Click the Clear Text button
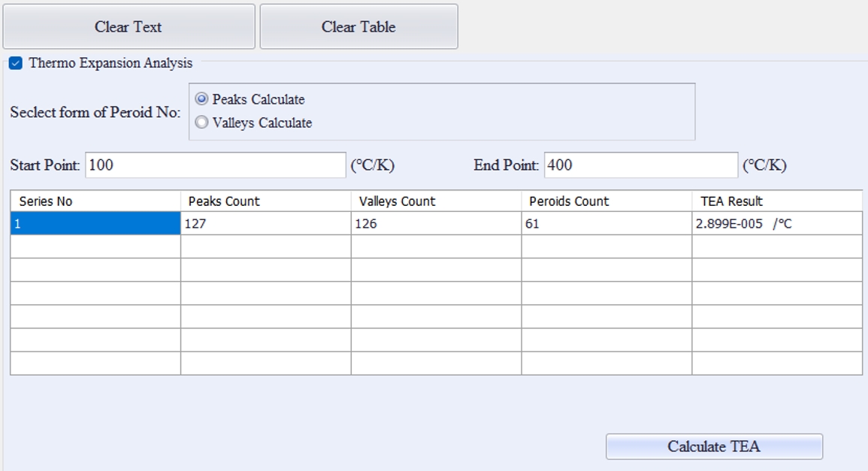Image resolution: width=868 pixels, height=471 pixels. [x=129, y=27]
